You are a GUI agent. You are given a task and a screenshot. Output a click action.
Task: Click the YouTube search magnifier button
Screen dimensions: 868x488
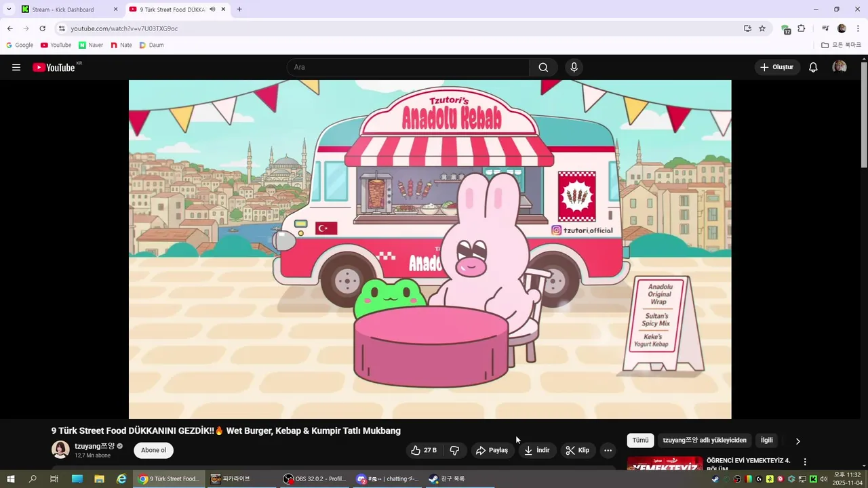pyautogui.click(x=543, y=67)
